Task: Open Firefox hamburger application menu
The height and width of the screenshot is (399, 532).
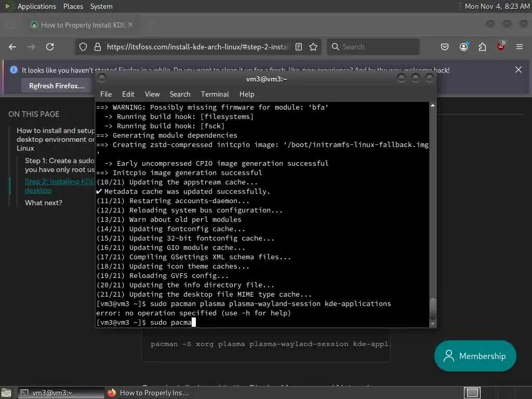Action: click(520, 47)
